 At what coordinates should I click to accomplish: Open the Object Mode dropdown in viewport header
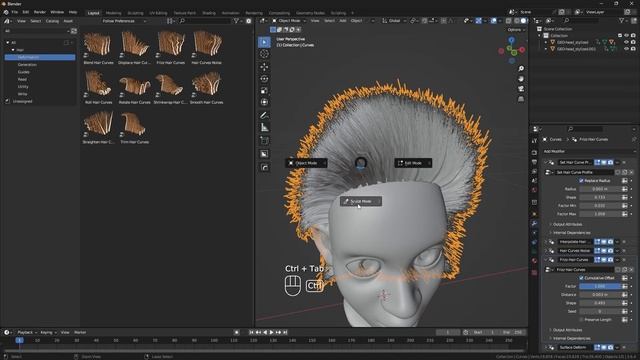pyautogui.click(x=289, y=21)
